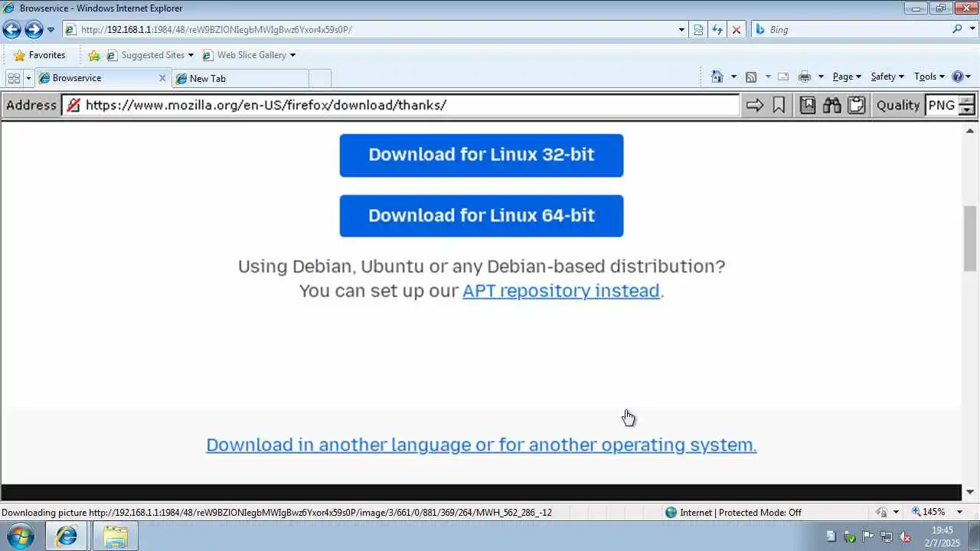The height and width of the screenshot is (551, 980).
Task: Click the Browservice clipboard icon
Action: 857,105
